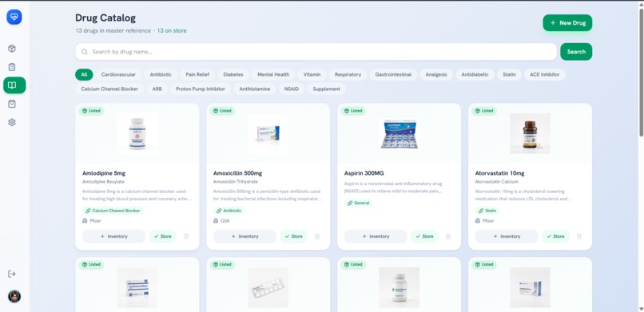This screenshot has height=312, width=644.
Task: Add inventory for Atorvastatin 10mg
Action: [507, 236]
